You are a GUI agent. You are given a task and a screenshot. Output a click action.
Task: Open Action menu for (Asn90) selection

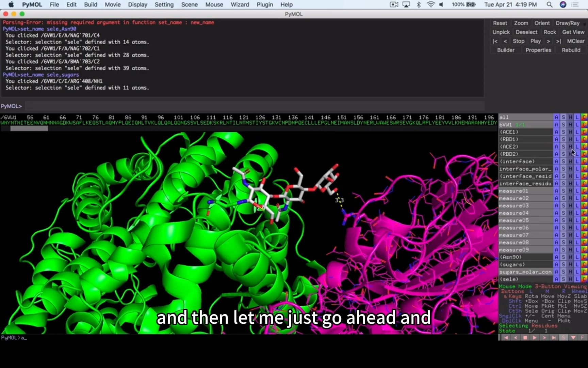pos(556,257)
